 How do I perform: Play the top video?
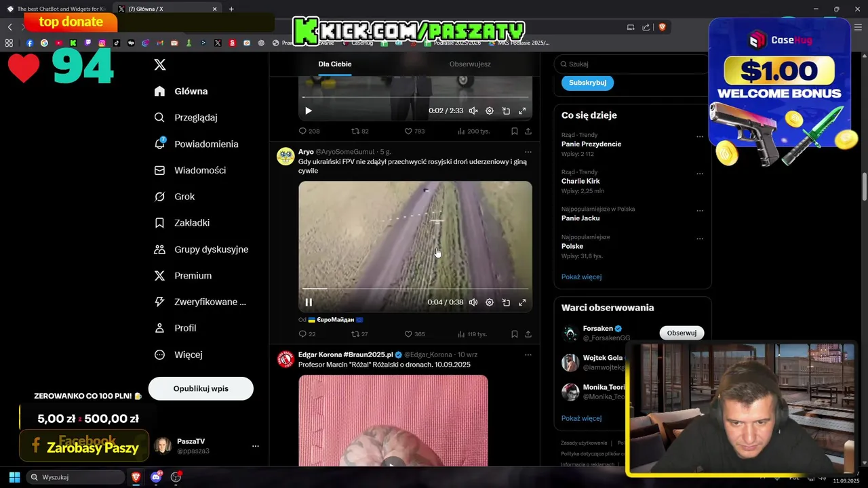(x=309, y=110)
